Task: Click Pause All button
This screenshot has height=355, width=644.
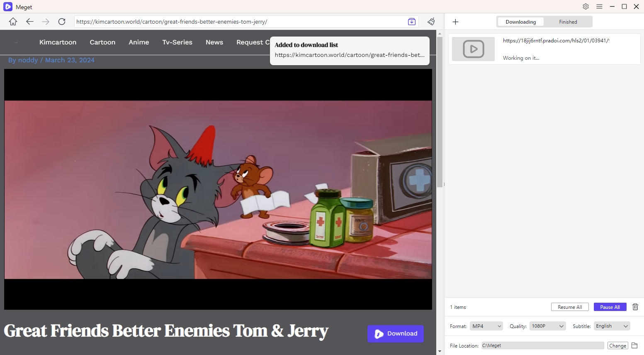Action: click(610, 307)
